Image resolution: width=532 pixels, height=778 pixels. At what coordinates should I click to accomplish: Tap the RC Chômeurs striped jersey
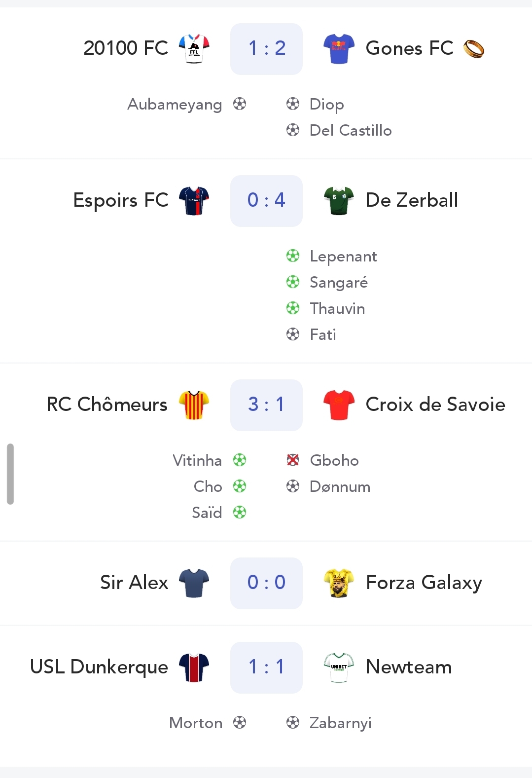(194, 405)
